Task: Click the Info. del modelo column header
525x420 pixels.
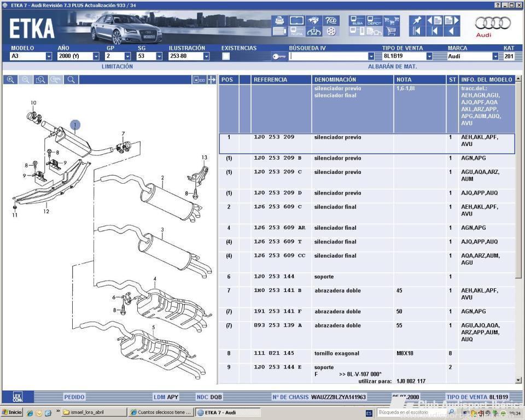Action: (x=487, y=80)
